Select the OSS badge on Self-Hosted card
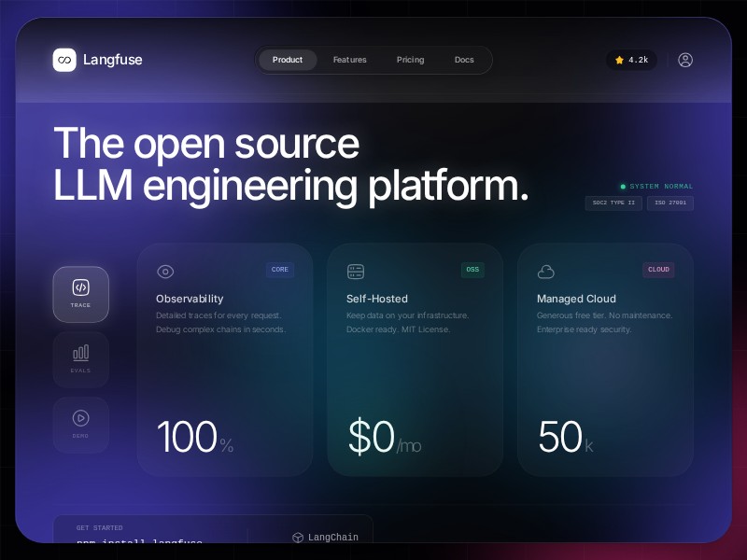747x560 pixels. coord(472,270)
